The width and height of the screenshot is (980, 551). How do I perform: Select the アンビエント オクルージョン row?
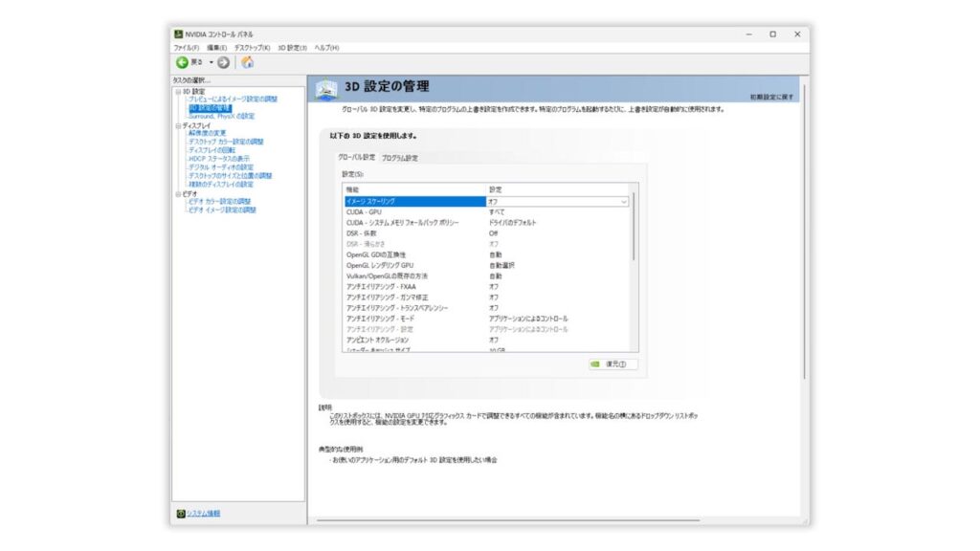coord(487,341)
